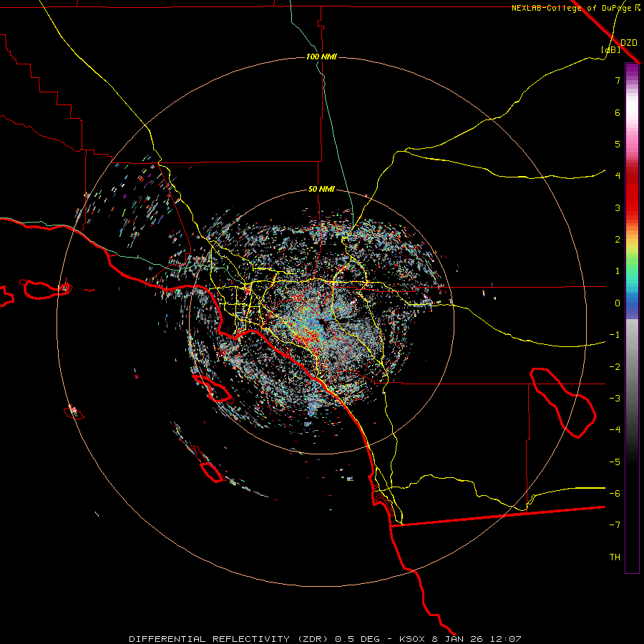Click the -4 value on color scale
This screenshot has width=644, height=644.
coord(615,430)
